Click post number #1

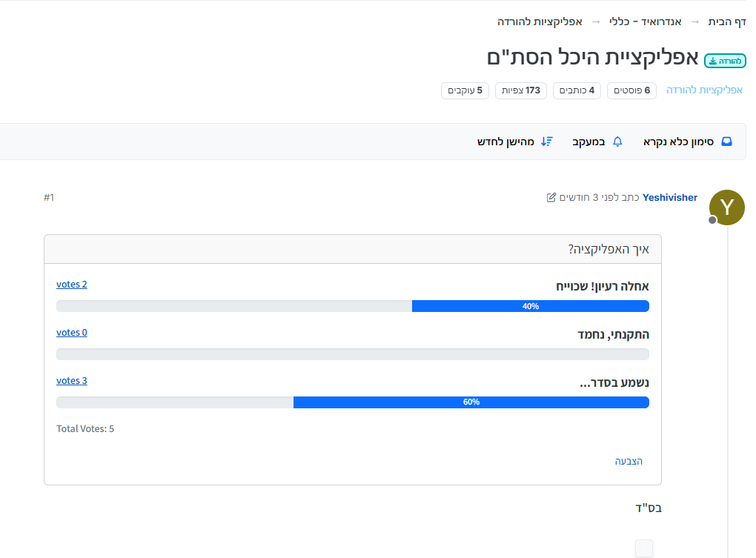49,198
